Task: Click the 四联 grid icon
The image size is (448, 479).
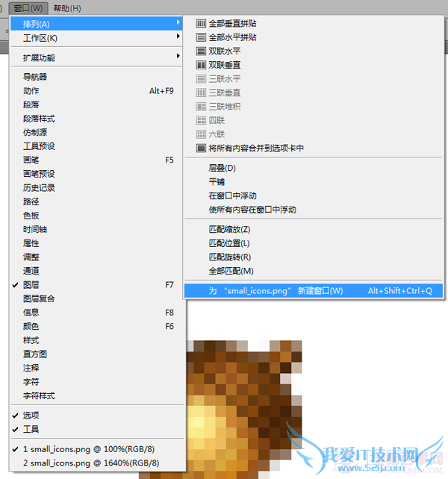Action: coord(201,120)
